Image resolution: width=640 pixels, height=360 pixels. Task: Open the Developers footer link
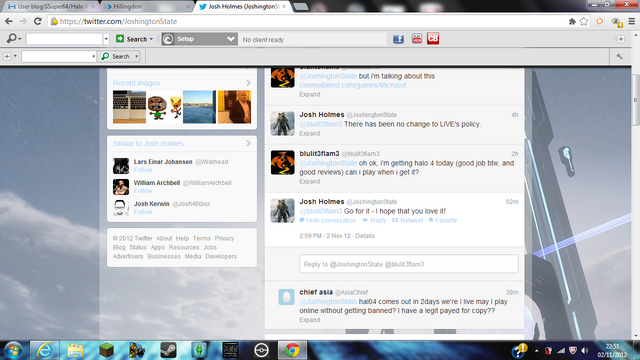pos(221,256)
